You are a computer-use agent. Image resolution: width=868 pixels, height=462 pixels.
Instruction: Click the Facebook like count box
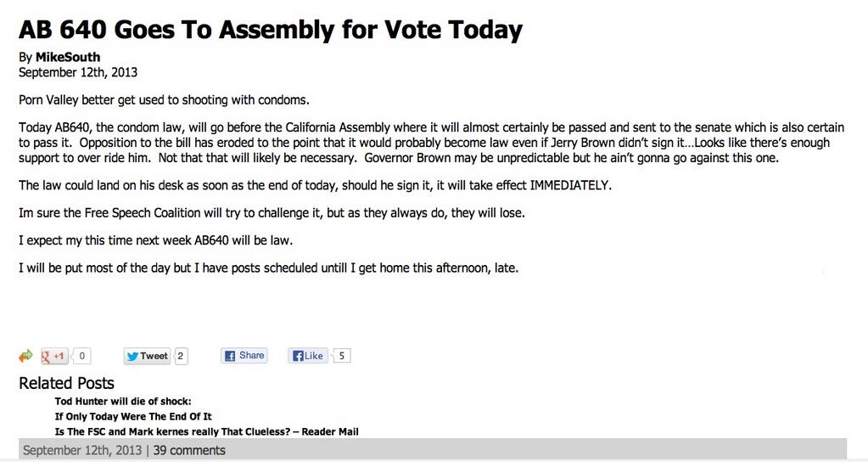343,357
